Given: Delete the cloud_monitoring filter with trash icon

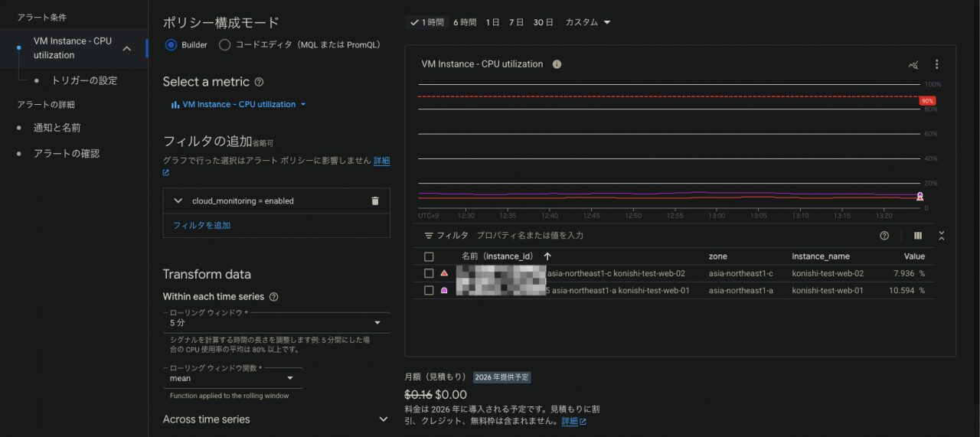Looking at the screenshot, I should (x=374, y=201).
